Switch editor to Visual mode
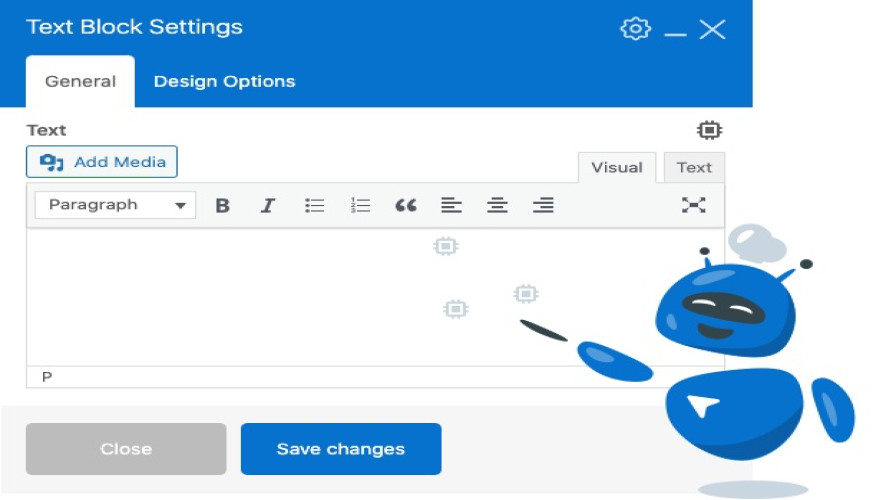The height and width of the screenshot is (500, 896). [x=616, y=168]
